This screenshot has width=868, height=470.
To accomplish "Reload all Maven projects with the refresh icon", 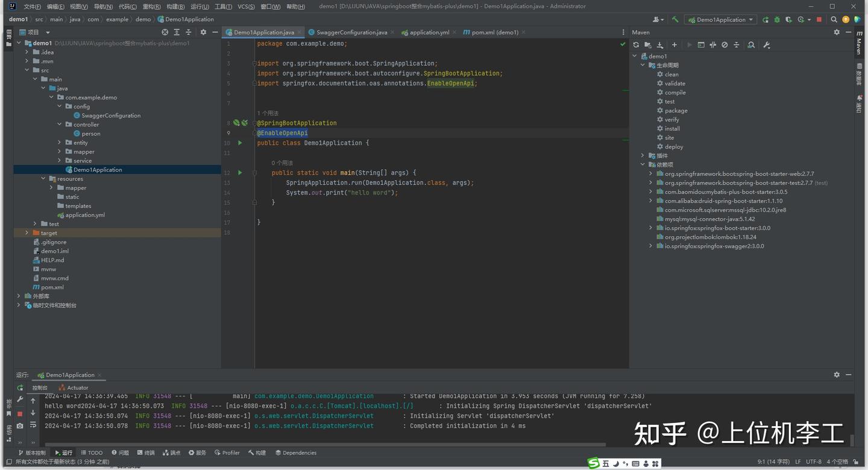I will pyautogui.click(x=635, y=45).
